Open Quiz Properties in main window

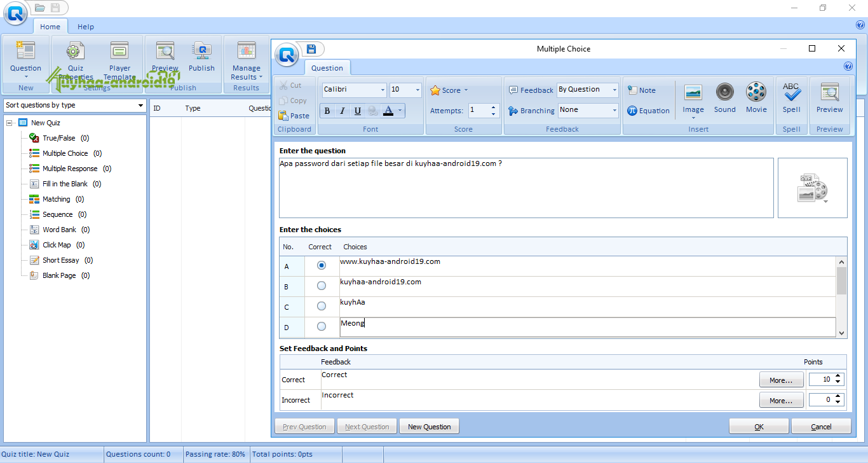[x=75, y=60]
